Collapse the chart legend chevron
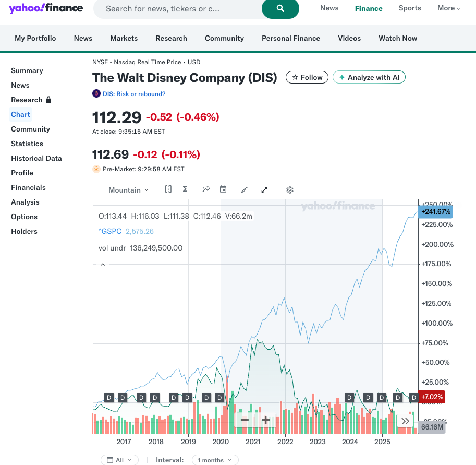The image size is (476, 465). [103, 265]
